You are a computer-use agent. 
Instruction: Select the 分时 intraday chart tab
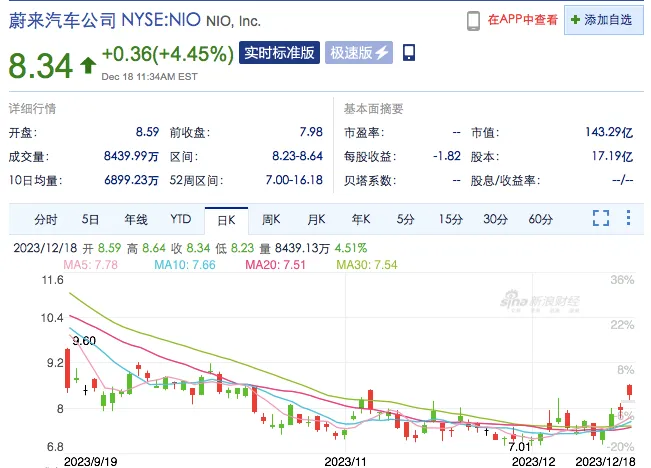46,219
